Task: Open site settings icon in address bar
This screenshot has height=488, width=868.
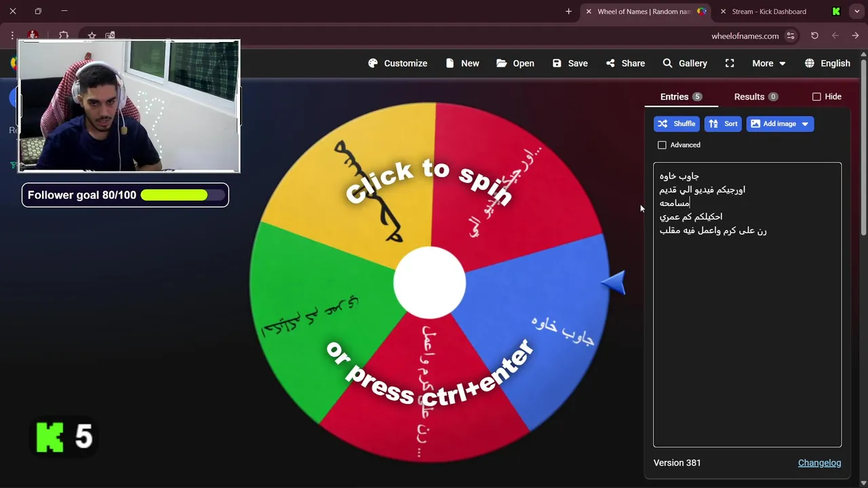Action: (790, 36)
